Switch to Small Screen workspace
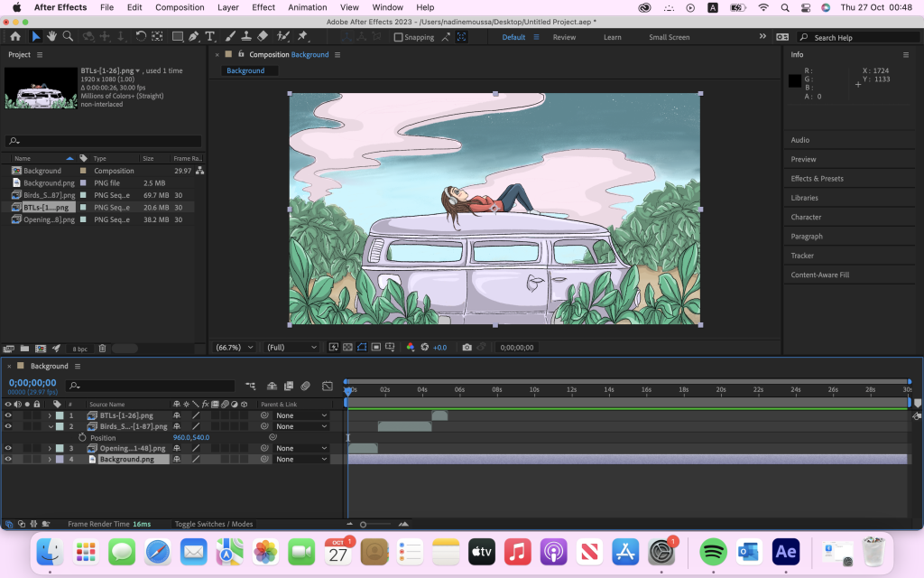This screenshot has height=578, width=924. [x=669, y=37]
